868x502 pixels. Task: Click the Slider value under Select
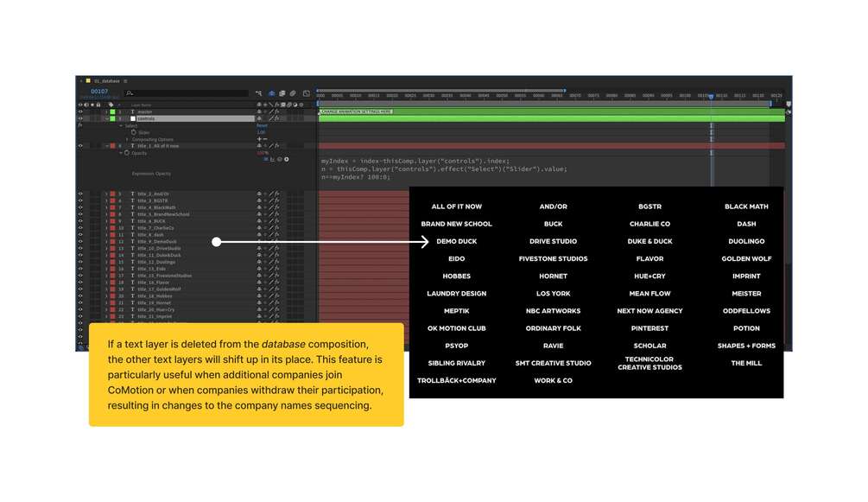click(262, 132)
